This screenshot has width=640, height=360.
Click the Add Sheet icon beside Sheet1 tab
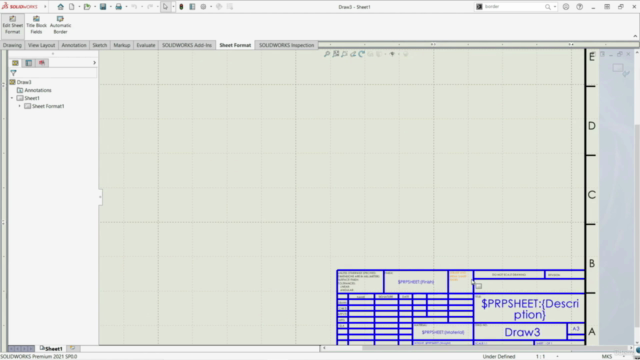[72, 348]
